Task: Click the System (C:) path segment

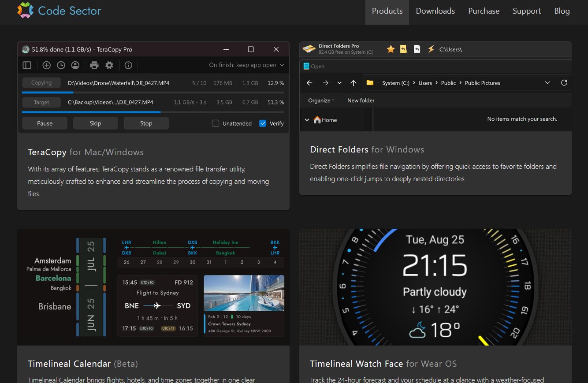Action: [396, 83]
